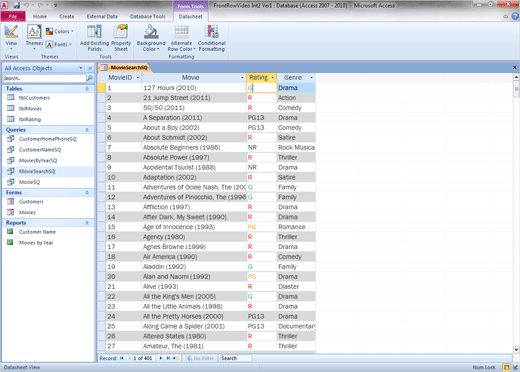
Task: Click the row selector for MovieID 1
Action: 101,88
